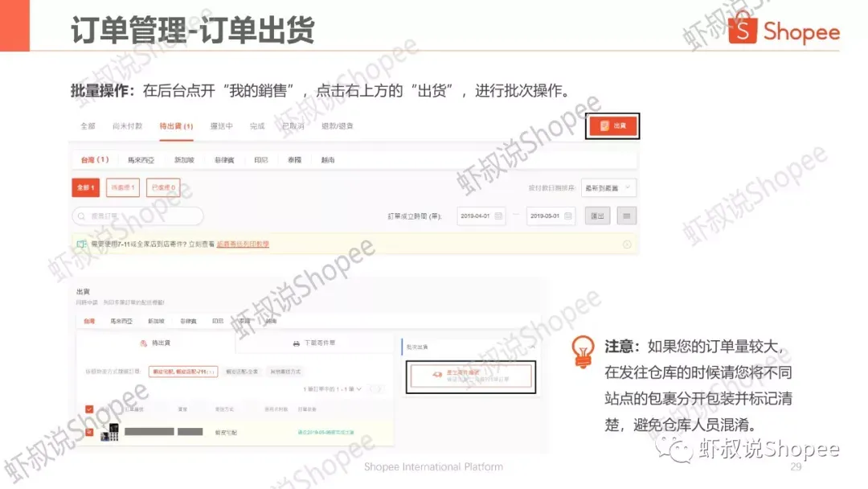The image size is (868, 489).
Task: Select 菲律賓 tab inside the 出貨 panel
Action: (x=188, y=321)
